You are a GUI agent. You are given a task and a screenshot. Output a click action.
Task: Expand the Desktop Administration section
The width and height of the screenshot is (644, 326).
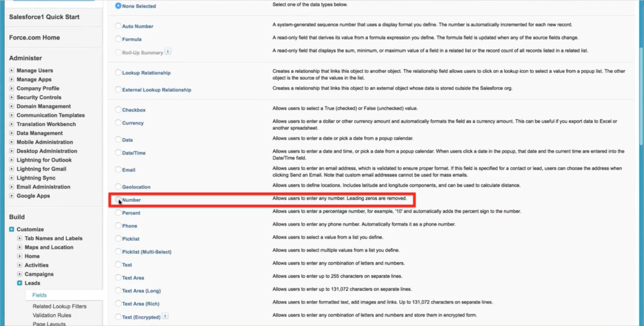pos(12,151)
